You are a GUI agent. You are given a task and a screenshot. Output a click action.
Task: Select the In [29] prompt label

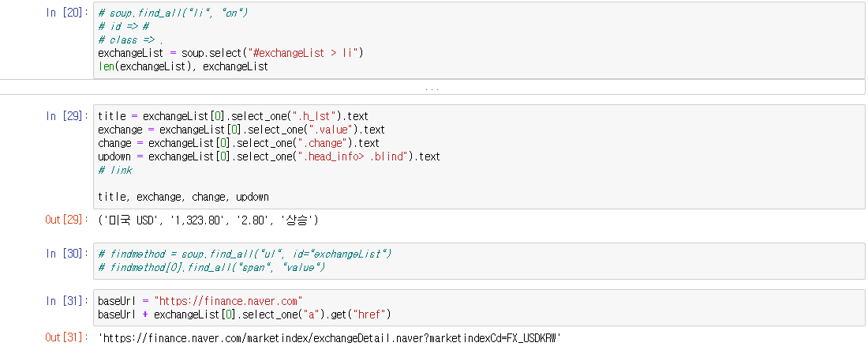coord(67,116)
